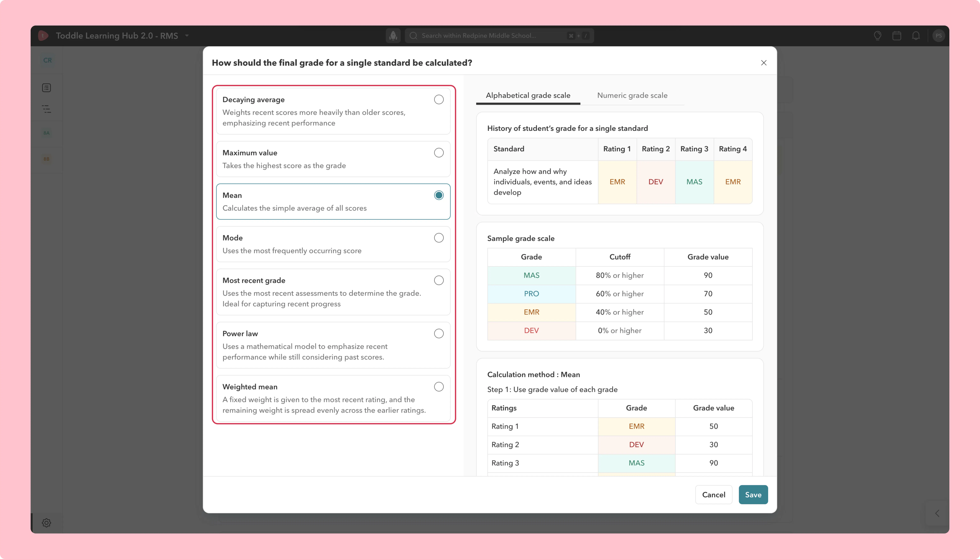
Task: Click the '60% or higher' cutoff cell
Action: point(620,294)
